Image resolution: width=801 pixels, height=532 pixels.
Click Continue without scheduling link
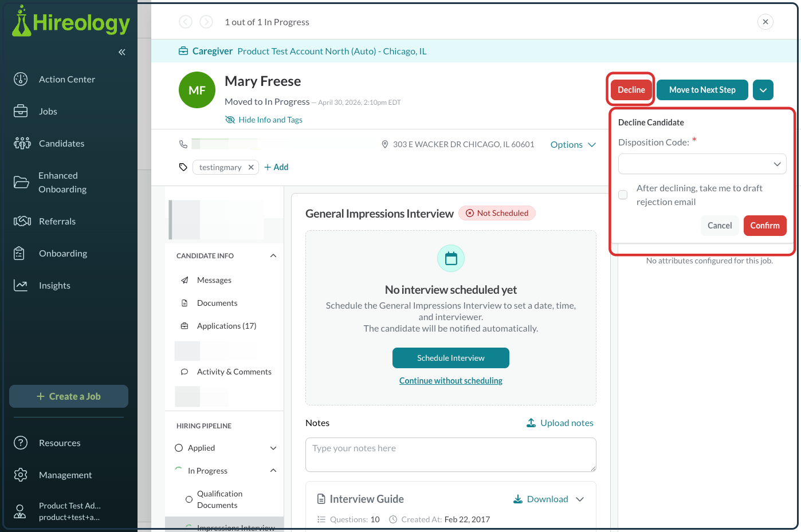click(x=451, y=381)
